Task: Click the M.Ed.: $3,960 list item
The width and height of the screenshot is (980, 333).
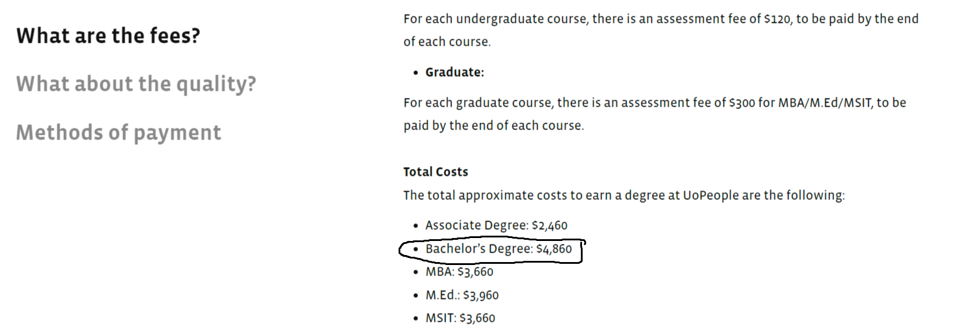Action: tap(462, 295)
